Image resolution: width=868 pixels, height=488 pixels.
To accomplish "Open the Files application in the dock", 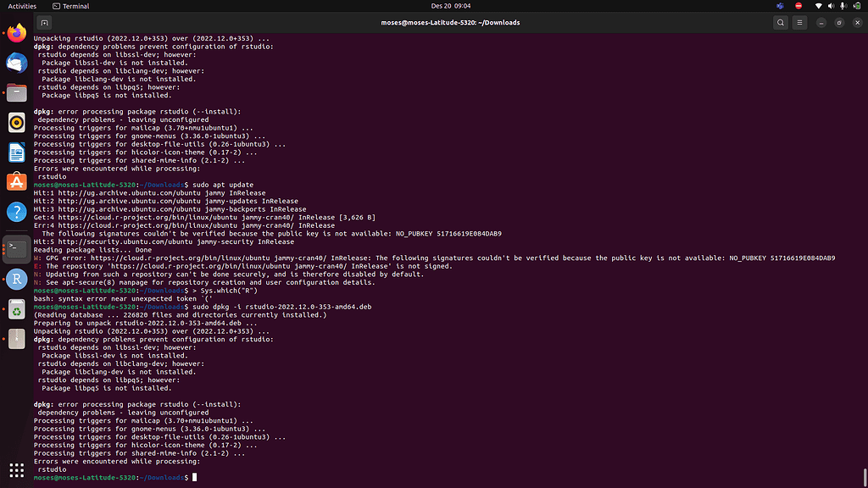I will (x=16, y=93).
